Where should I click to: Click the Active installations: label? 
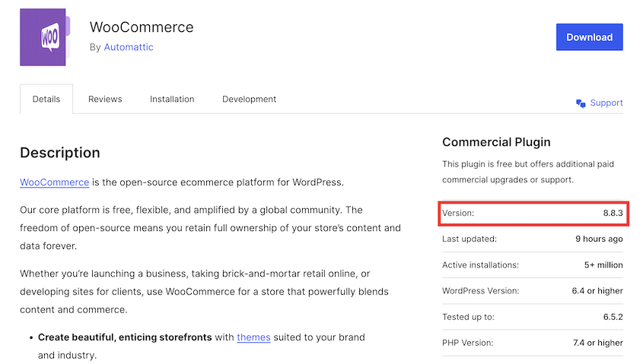click(x=480, y=265)
